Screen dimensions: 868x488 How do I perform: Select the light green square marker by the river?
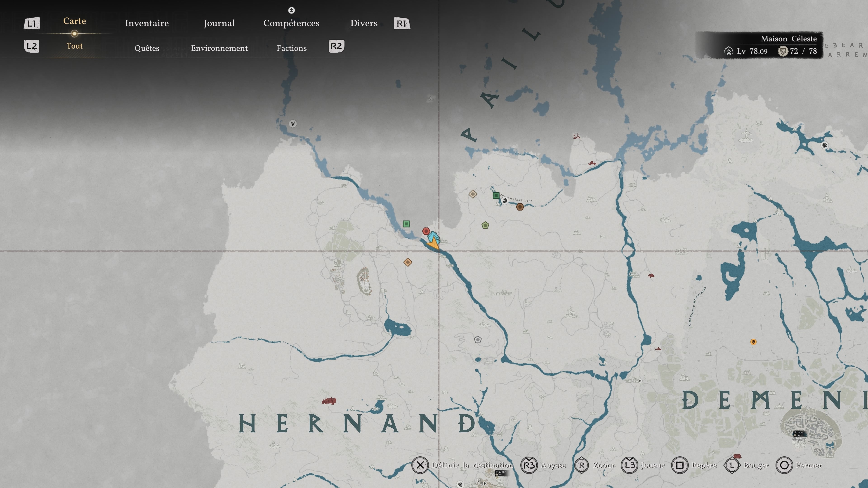click(406, 224)
